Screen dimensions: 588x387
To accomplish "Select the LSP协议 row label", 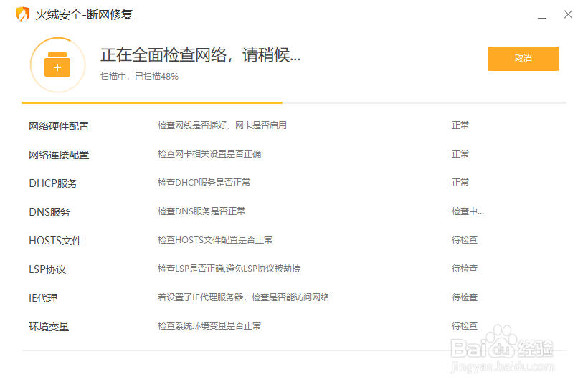I will pyautogui.click(x=47, y=269).
